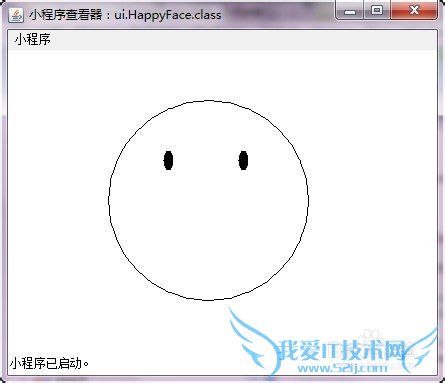
Task: Minimize the applet viewer window
Action: click(x=350, y=11)
